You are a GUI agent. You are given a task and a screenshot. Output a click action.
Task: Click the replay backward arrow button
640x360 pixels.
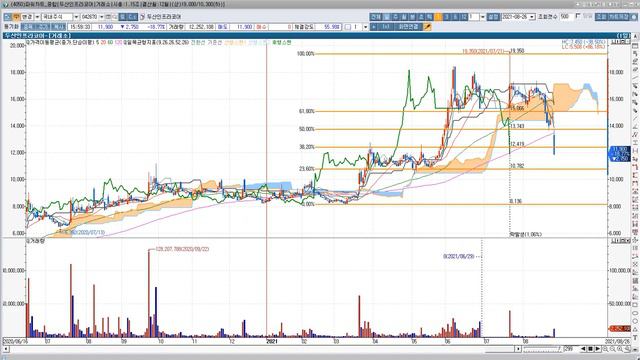pos(583,349)
